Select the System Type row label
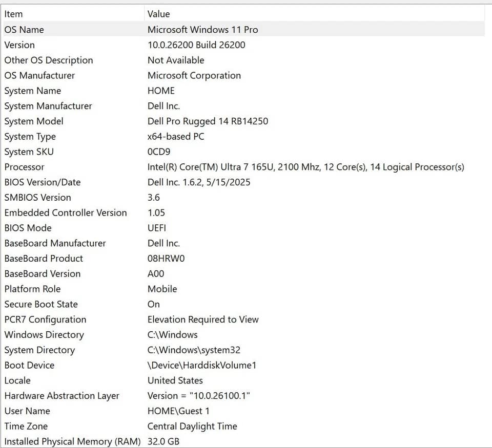 tap(30, 136)
